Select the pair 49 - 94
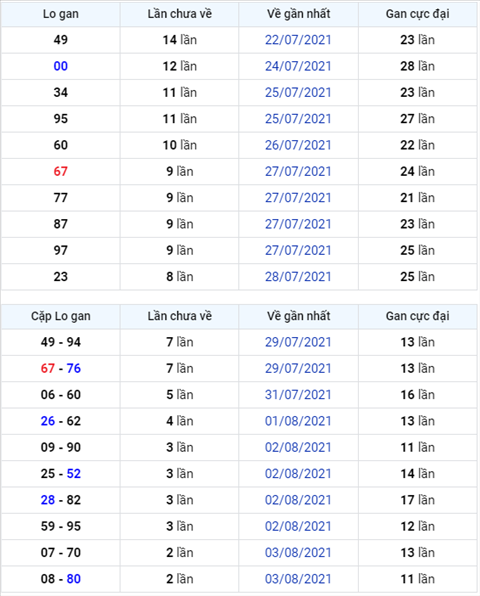 coord(61,342)
